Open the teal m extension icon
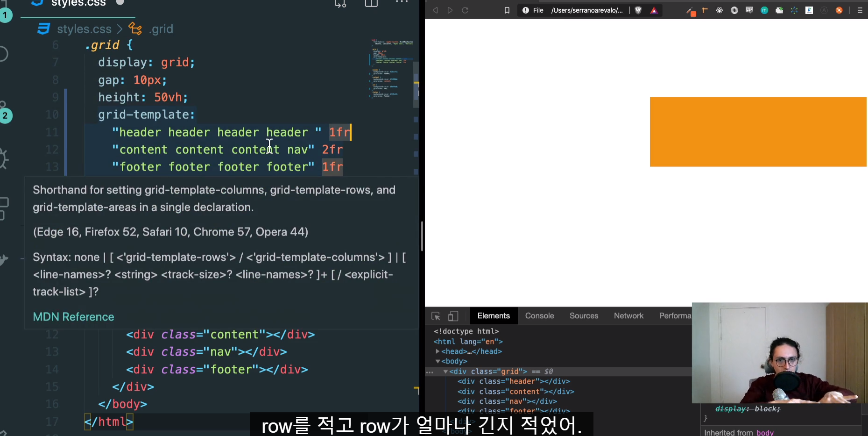The image size is (868, 436). (764, 10)
